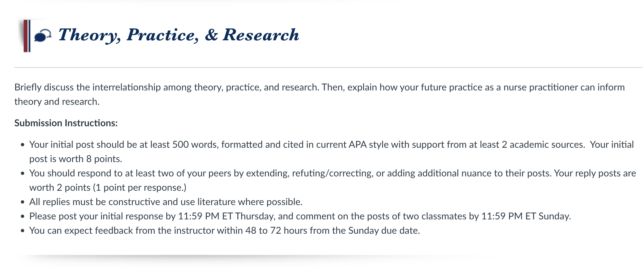
Task: Click the word 'Research' in the title
Action: (x=261, y=35)
